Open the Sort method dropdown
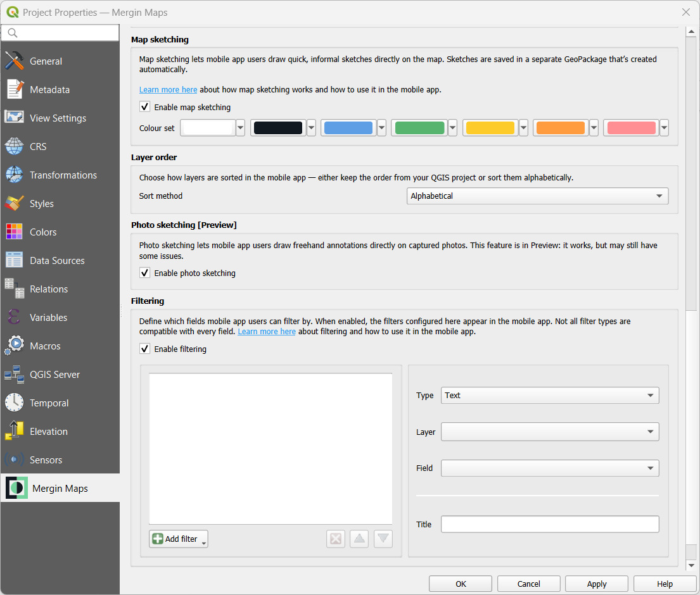 tap(537, 196)
